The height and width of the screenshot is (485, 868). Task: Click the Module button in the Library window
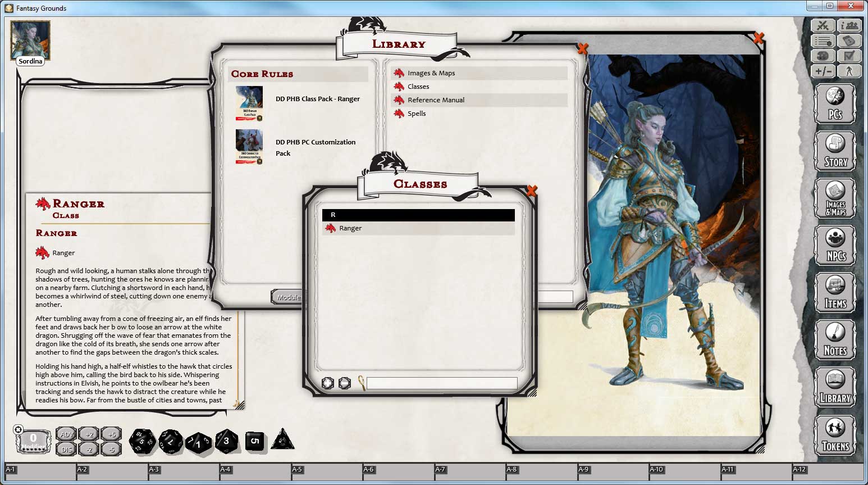(x=288, y=296)
